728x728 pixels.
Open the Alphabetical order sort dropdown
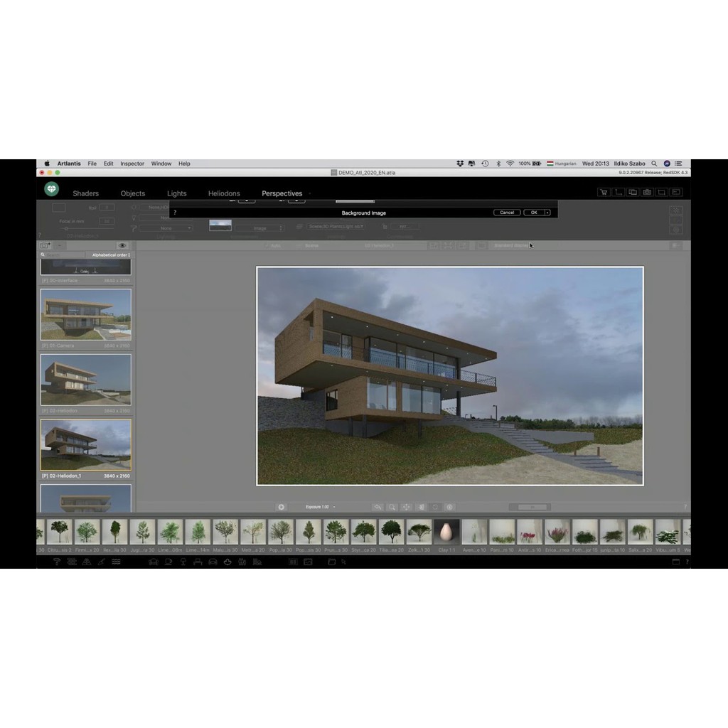[110, 255]
